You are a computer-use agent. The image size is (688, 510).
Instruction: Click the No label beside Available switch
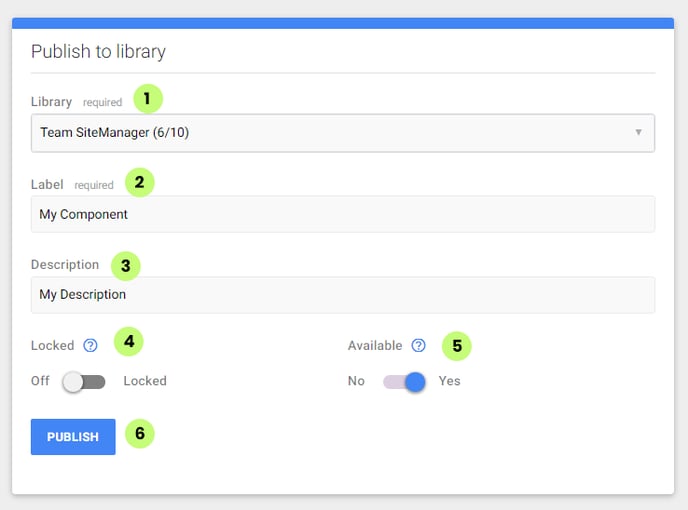click(356, 381)
